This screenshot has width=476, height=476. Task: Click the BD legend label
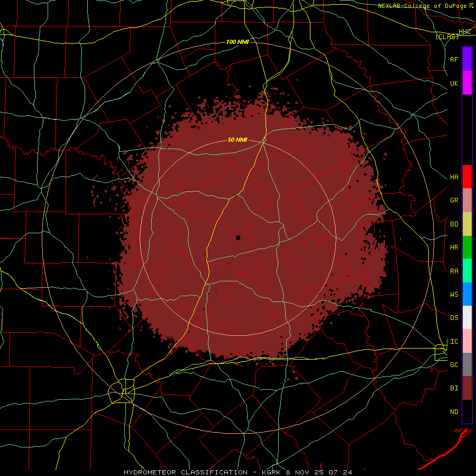pos(454,224)
